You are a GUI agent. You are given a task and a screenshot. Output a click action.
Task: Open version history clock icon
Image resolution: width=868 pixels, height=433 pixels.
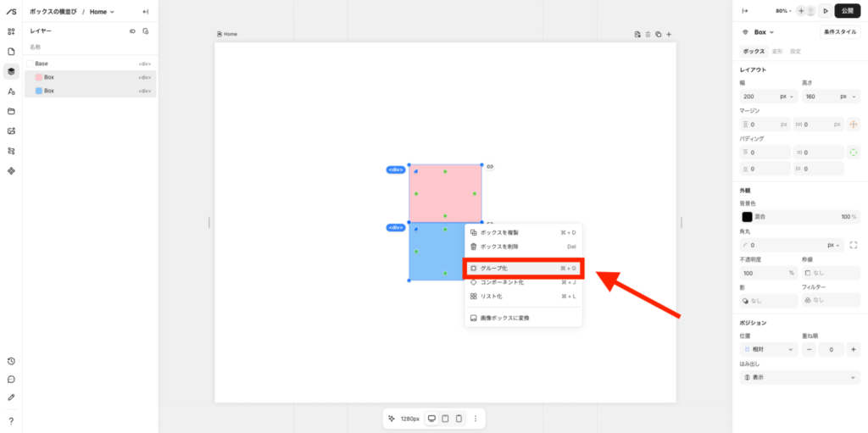11,361
